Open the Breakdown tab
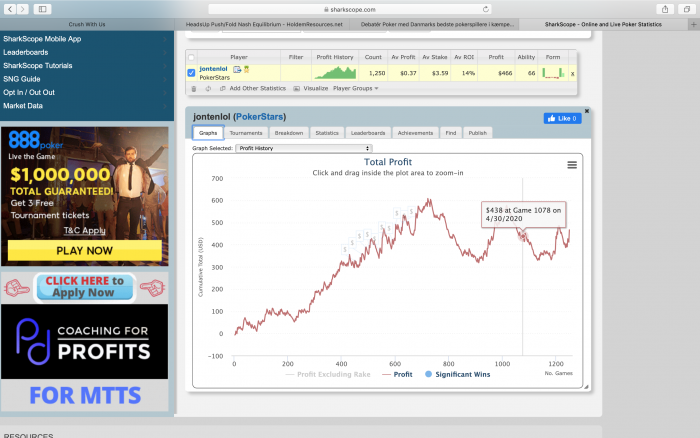 click(289, 133)
